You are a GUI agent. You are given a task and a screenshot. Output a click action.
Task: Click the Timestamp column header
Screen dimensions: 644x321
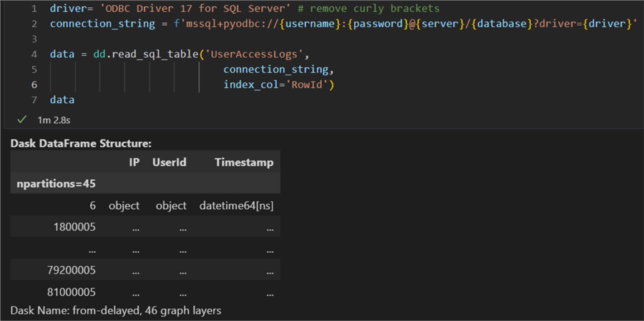[x=244, y=163]
